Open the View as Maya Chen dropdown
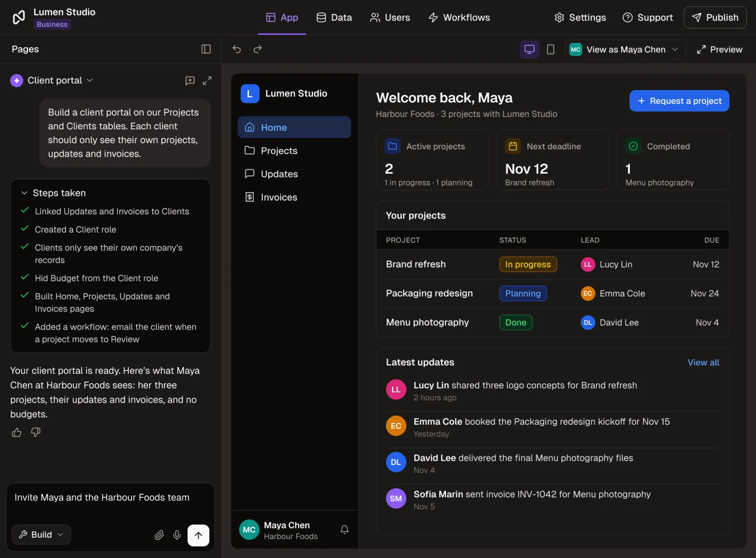The height and width of the screenshot is (558, 756). 625,50
